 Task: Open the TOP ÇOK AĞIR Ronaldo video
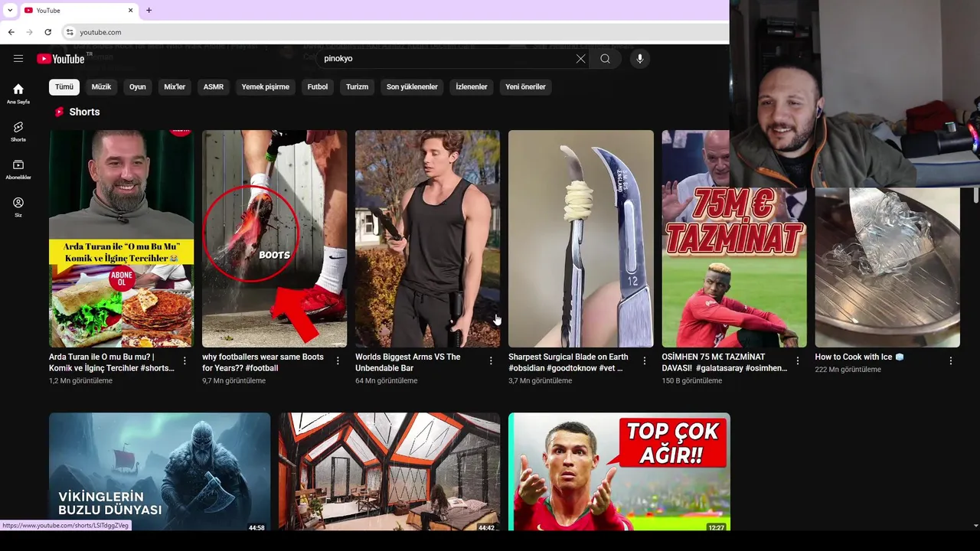[619, 472]
